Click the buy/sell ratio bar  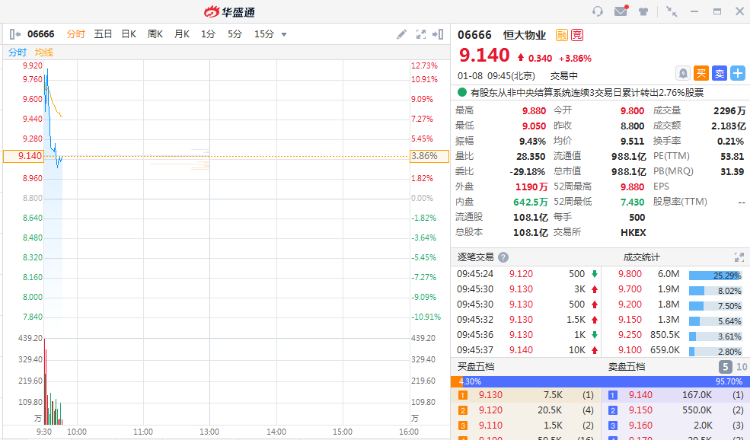[600, 381]
